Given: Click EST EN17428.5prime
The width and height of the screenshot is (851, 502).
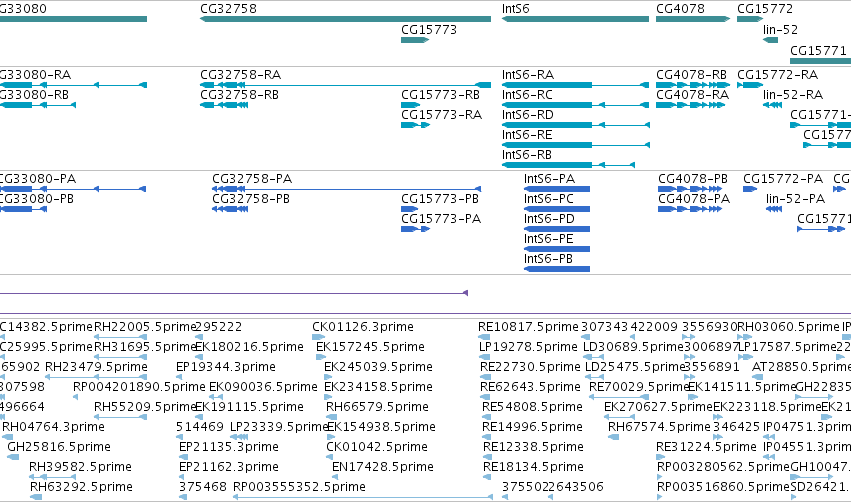Looking at the screenshot, I should (335, 477).
